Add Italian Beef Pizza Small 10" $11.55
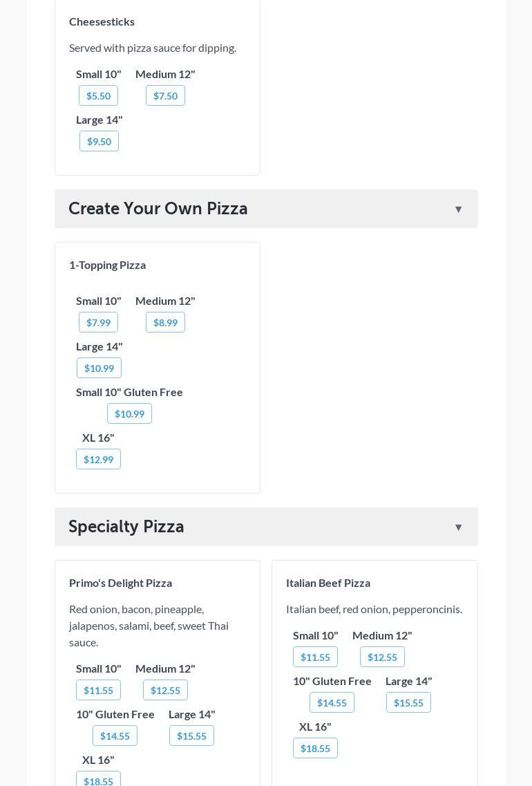 315,657
